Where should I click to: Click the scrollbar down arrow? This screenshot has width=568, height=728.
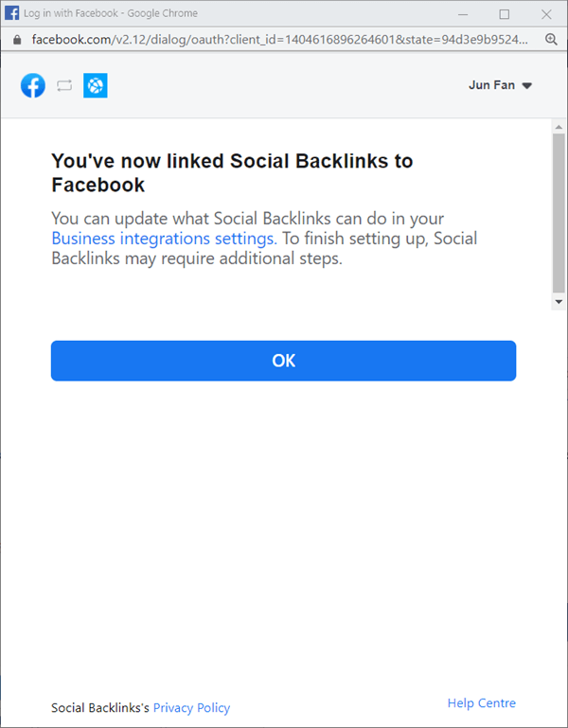coord(559,301)
